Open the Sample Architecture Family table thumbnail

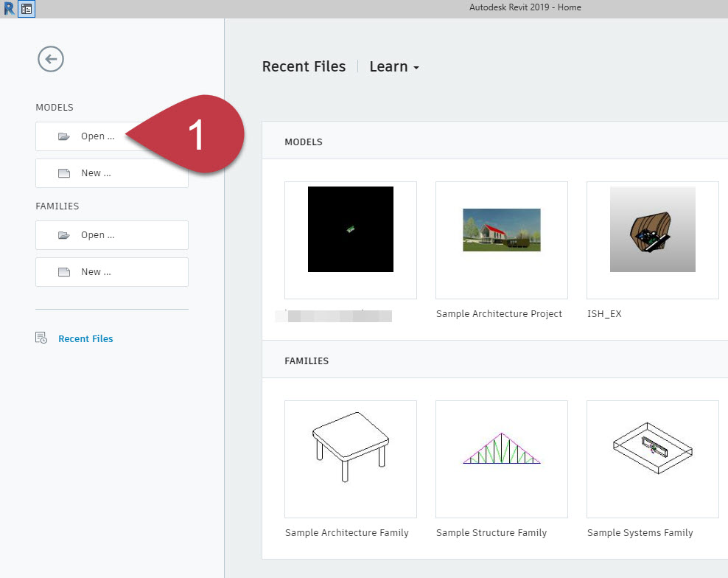tap(351, 459)
